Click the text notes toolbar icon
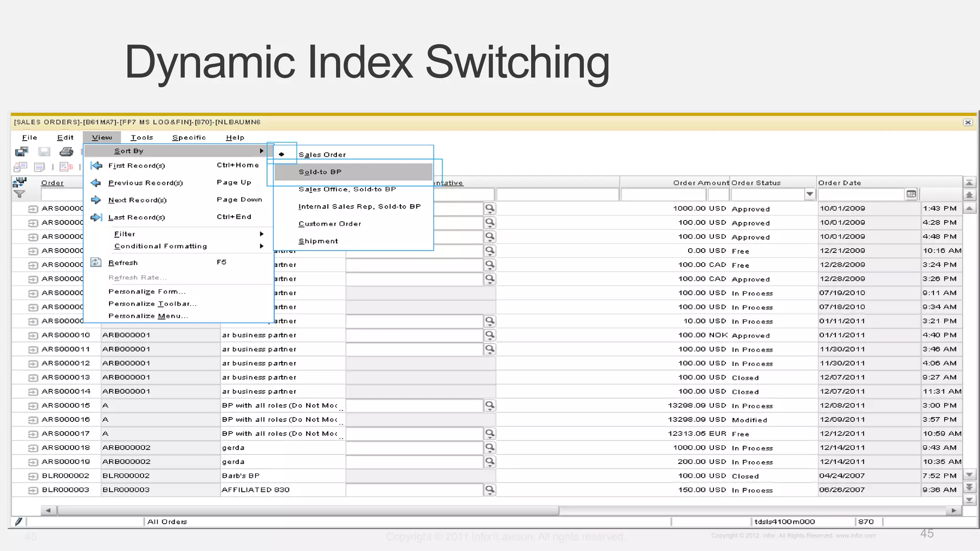Image resolution: width=980 pixels, height=551 pixels. pyautogui.click(x=39, y=167)
